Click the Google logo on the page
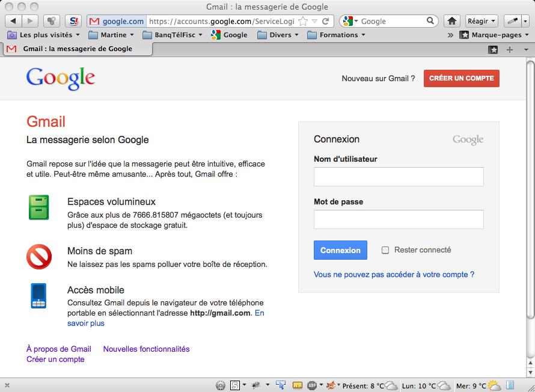Screen dimensions: 535x392 tap(60, 79)
